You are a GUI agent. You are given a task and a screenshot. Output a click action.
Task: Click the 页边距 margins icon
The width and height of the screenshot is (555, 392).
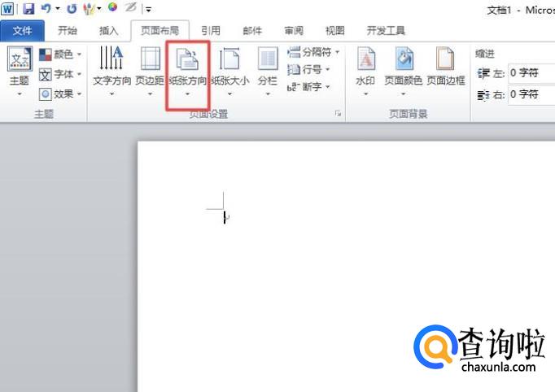pos(151,59)
